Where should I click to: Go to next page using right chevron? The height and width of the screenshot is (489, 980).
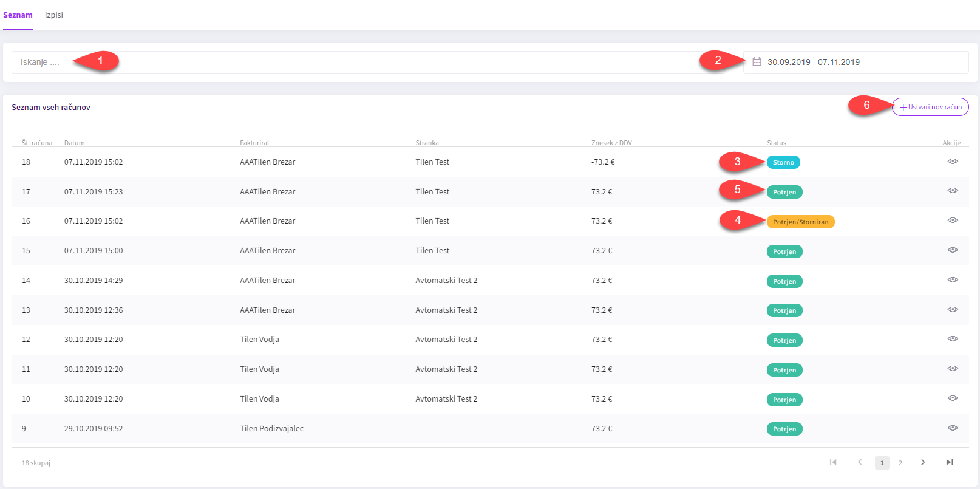[923, 463]
